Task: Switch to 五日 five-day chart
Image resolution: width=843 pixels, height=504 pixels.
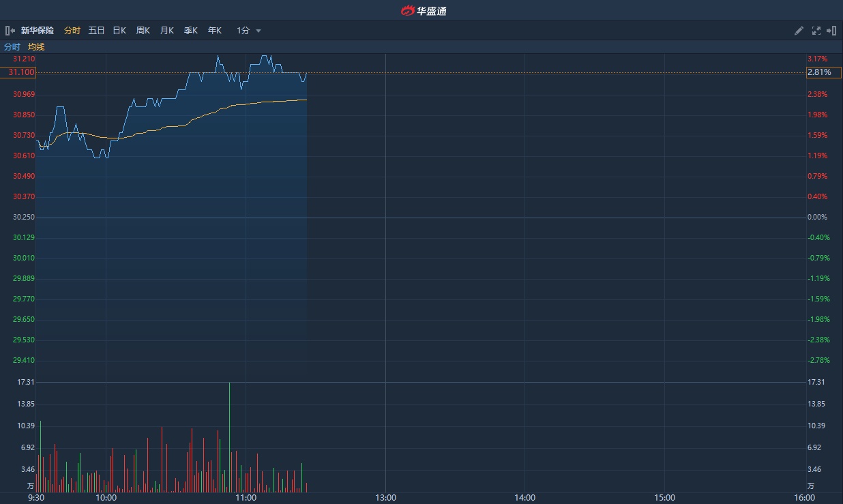Action: tap(96, 31)
